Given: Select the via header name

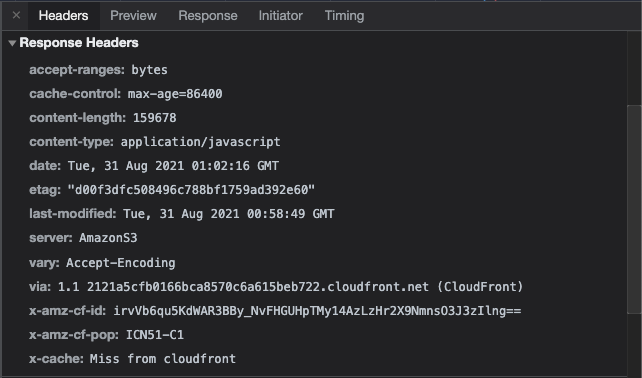Looking at the screenshot, I should (40, 286).
